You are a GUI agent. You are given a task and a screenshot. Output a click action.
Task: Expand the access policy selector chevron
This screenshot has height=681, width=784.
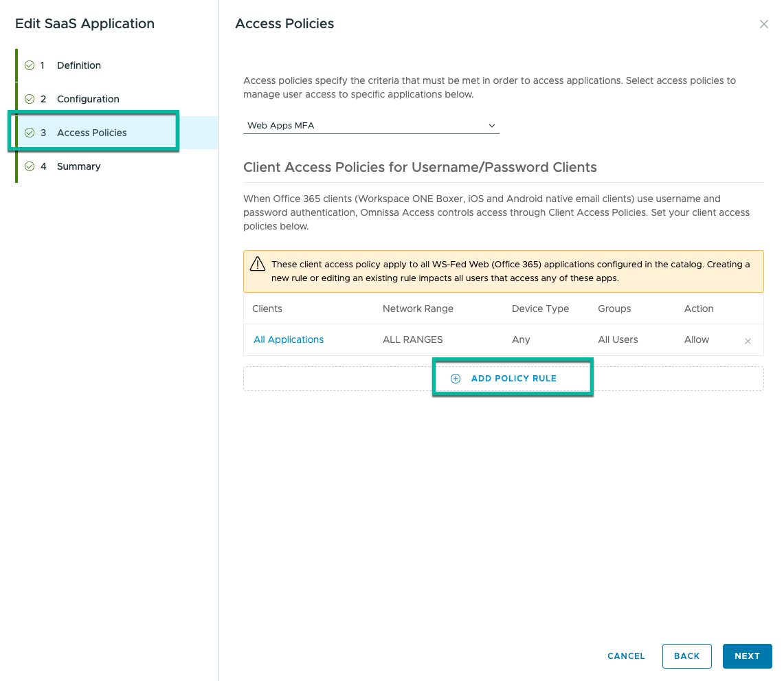click(x=491, y=126)
